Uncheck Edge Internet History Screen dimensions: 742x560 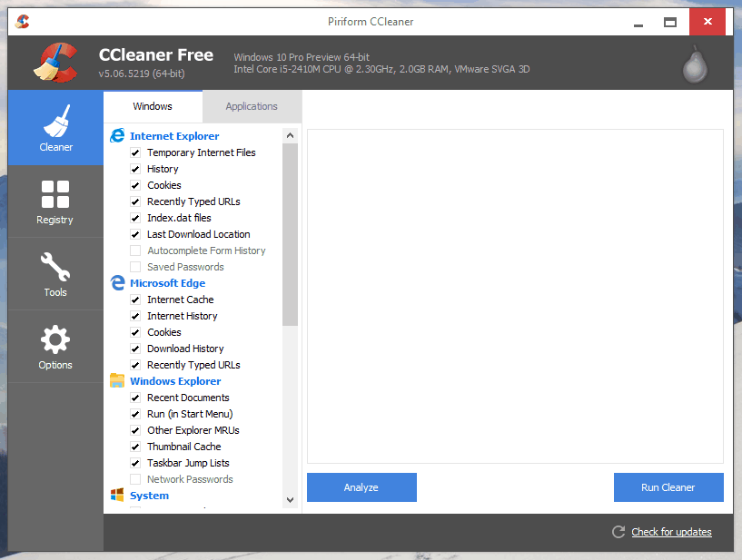[135, 316]
